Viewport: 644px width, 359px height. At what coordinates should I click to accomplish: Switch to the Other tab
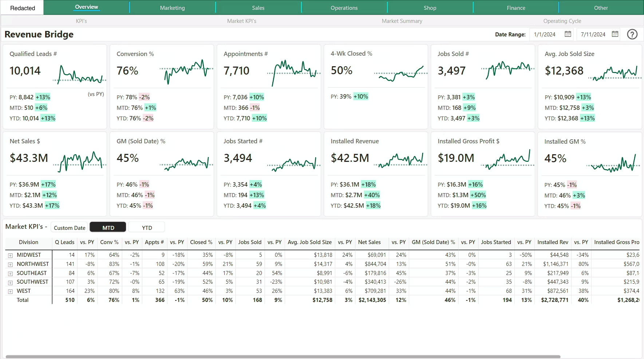tap(601, 8)
